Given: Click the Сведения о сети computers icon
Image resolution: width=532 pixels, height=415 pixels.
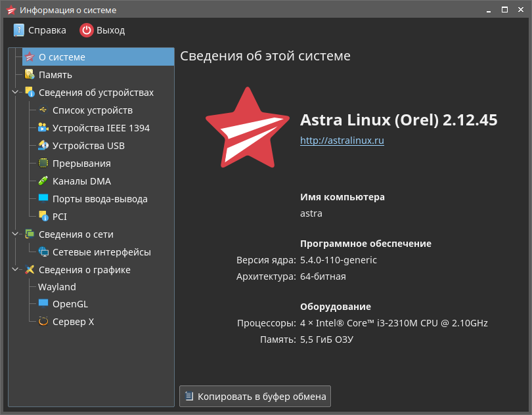Looking at the screenshot, I should point(30,234).
